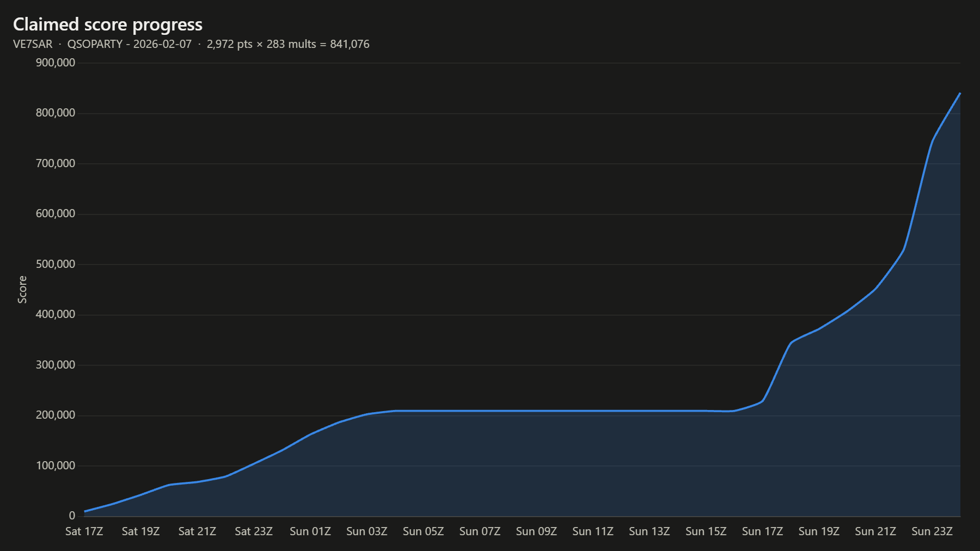The height and width of the screenshot is (551, 980).
Task: Click the 'Sun 23Z' x-axis label
Action: [x=932, y=531]
